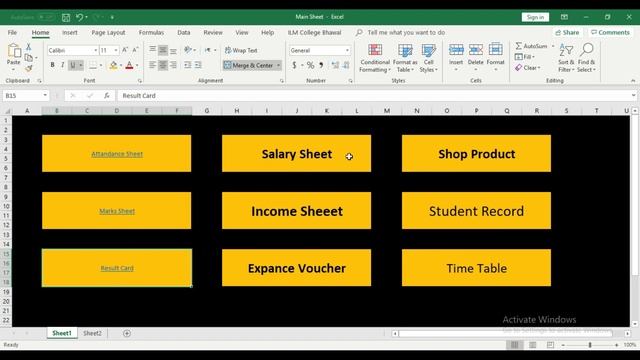The height and width of the screenshot is (360, 640).
Task: Expand the Merge & Center dropdown arrow
Action: pyautogui.click(x=278, y=65)
